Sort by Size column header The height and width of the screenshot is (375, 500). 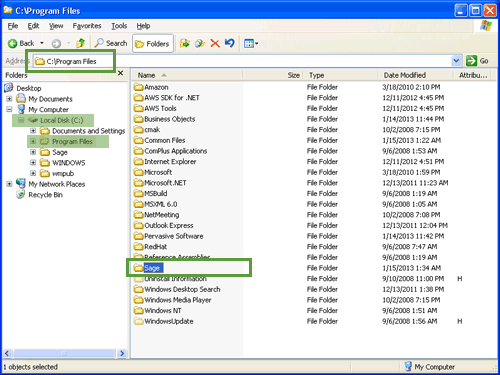coord(273,75)
